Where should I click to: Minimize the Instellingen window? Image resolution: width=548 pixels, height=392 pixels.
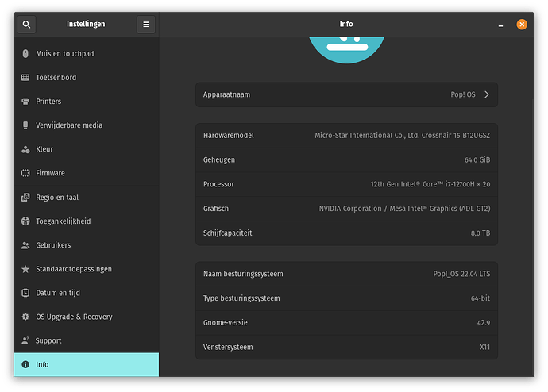tap(500, 25)
